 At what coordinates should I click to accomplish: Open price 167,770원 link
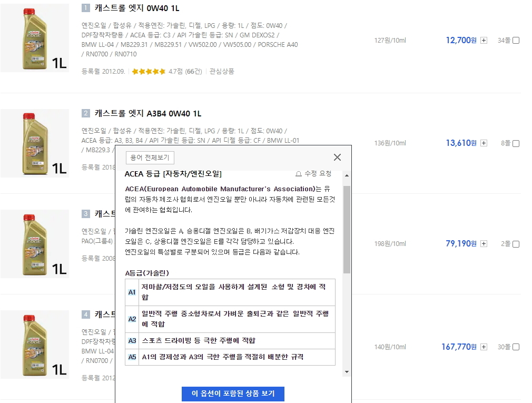[x=459, y=347]
